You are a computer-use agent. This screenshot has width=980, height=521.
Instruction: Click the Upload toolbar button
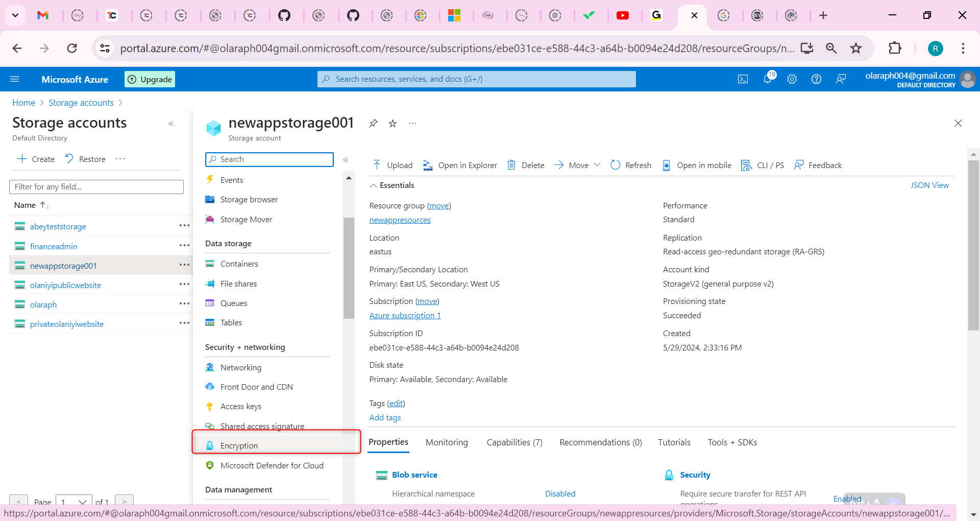393,165
